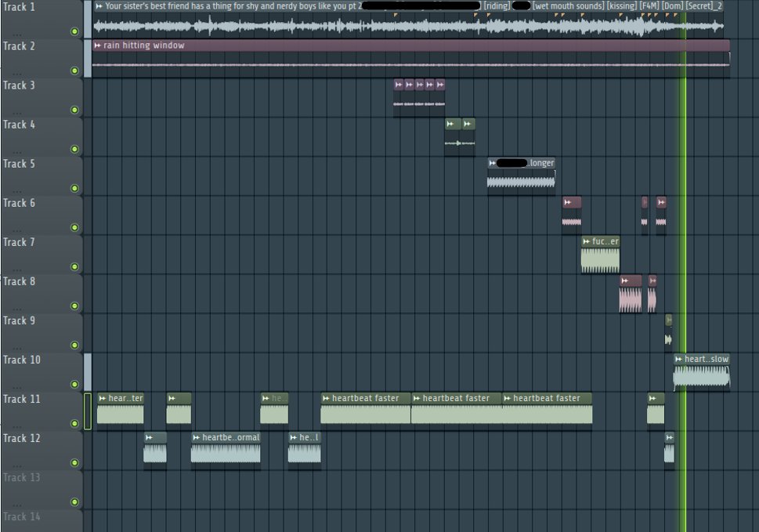Select the Track 2 header label

[x=18, y=46]
